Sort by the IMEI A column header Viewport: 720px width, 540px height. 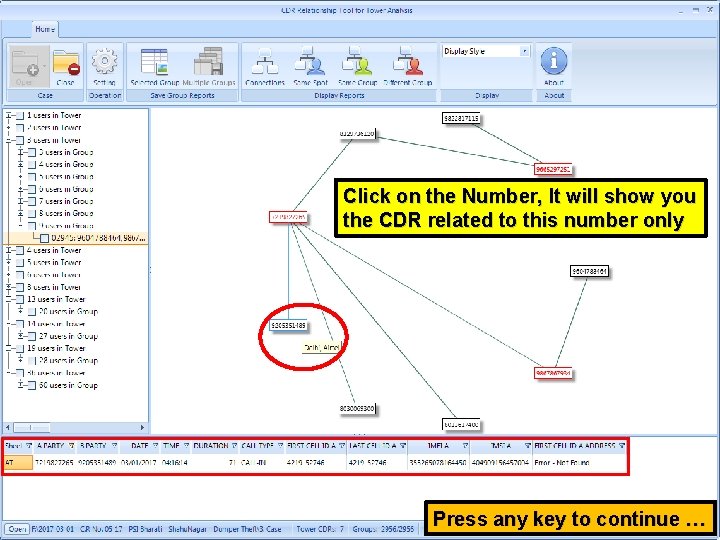point(438,445)
